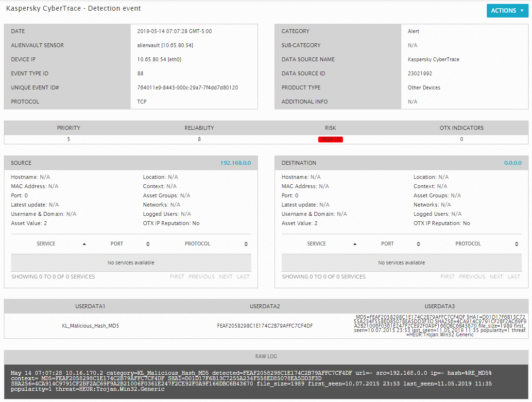Viewport: 532px width, 402px height.
Task: Open source IP 192.168.0.0 details
Action: (236, 163)
